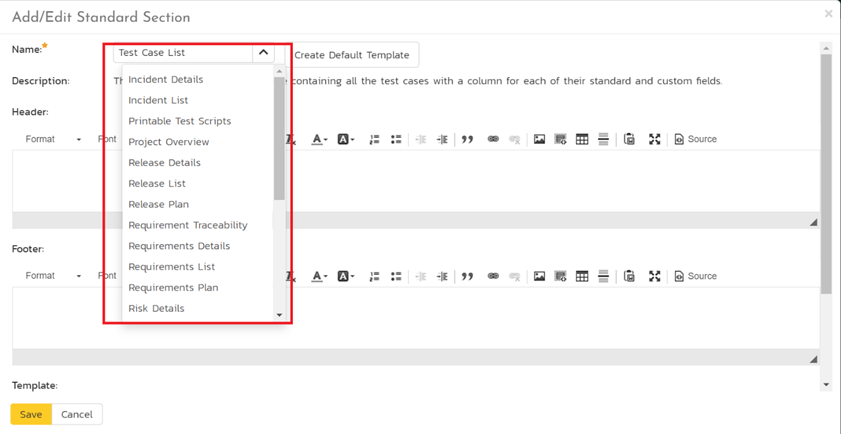Choose Printable Test Scripts option

point(179,121)
